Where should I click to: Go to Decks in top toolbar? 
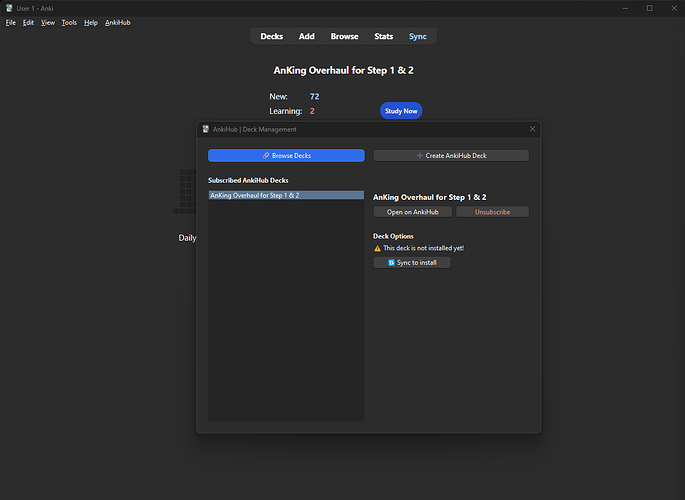pos(271,36)
